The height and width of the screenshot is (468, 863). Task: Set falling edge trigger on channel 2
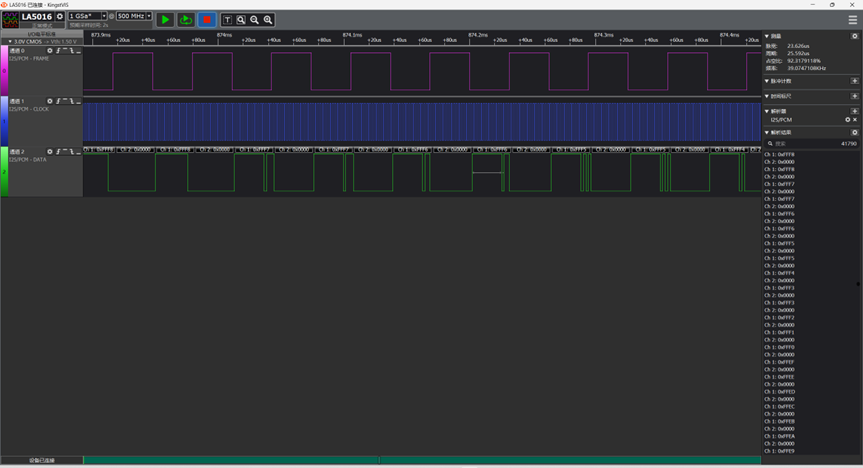click(x=72, y=152)
